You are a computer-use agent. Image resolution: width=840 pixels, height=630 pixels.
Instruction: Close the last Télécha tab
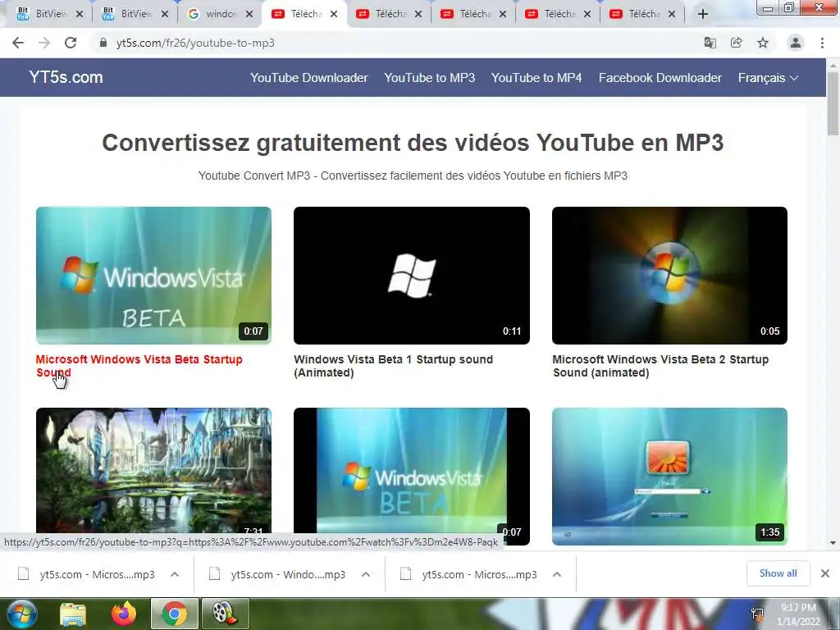pyautogui.click(x=672, y=14)
